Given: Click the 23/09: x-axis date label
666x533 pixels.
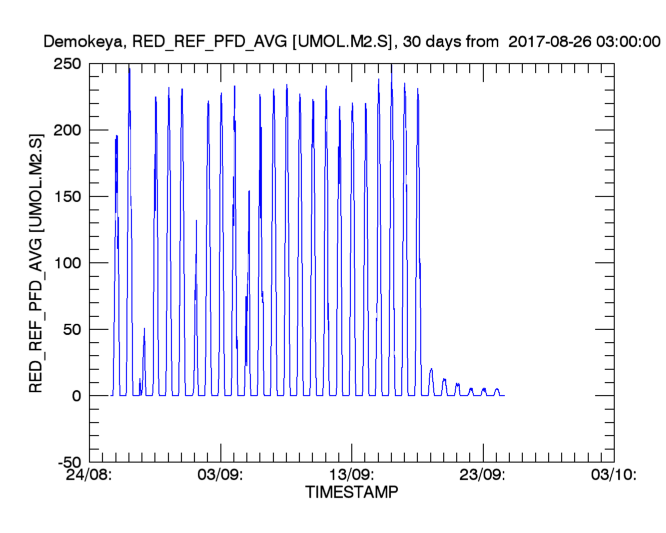Looking at the screenshot, I should coord(483,476).
